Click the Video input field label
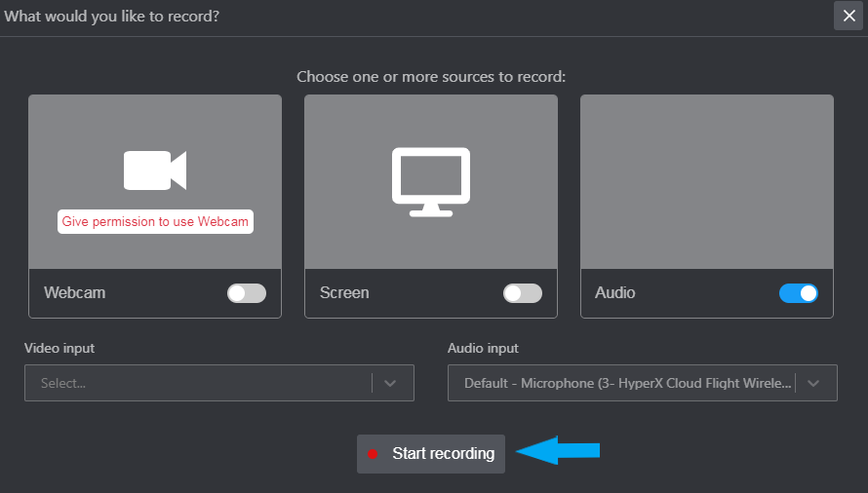This screenshot has height=493, width=868. pyautogui.click(x=59, y=348)
